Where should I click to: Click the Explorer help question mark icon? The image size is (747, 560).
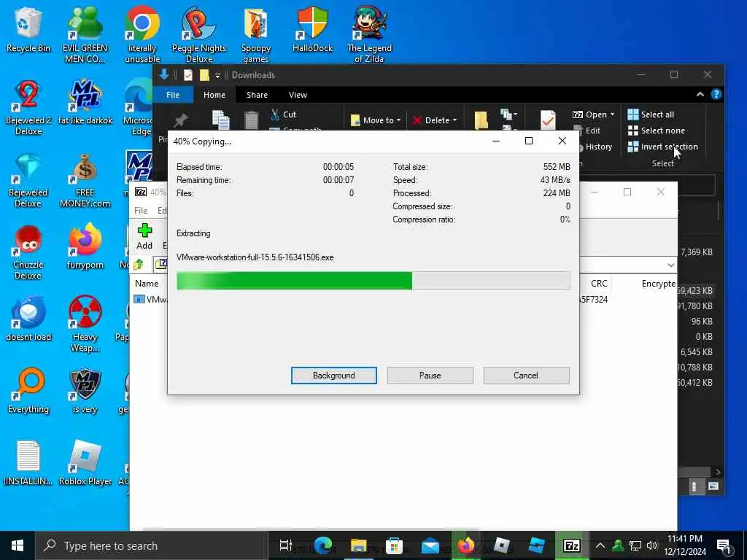716,94
